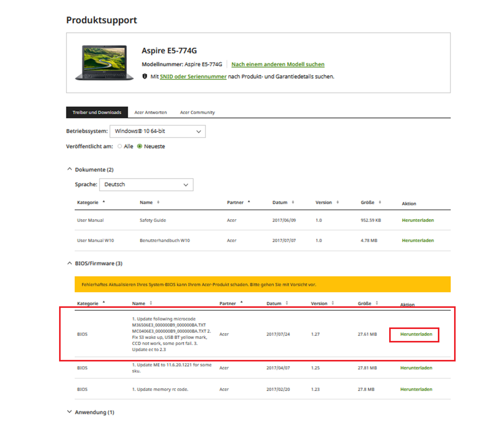Collapse the Dokumente (2) section
This screenshot has width=504, height=446.
click(70, 169)
